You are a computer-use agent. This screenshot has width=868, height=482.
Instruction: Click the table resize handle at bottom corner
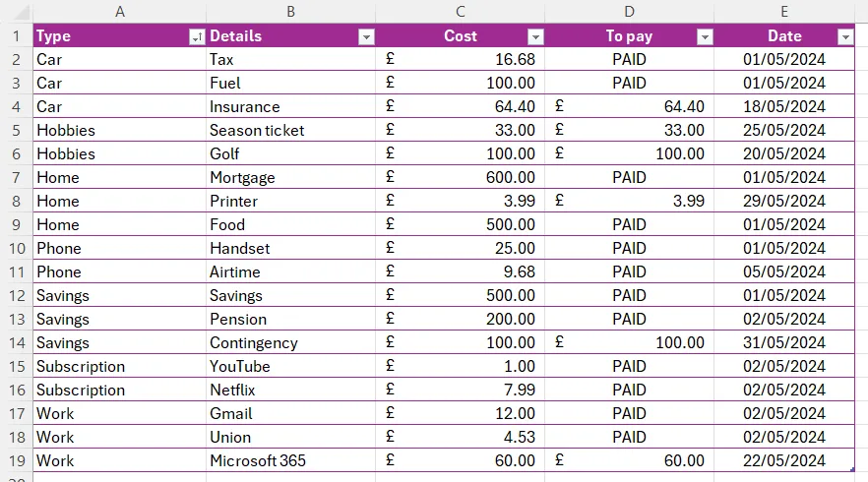(x=852, y=469)
